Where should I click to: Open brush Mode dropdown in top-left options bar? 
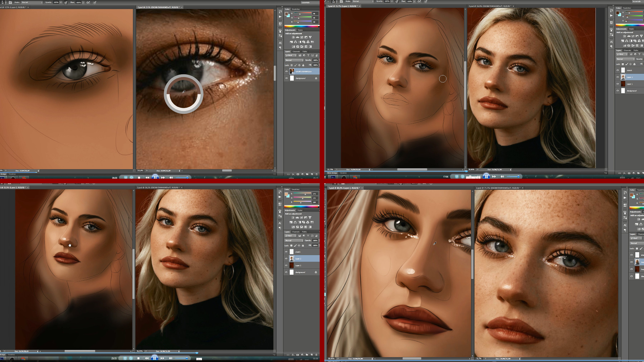click(x=31, y=2)
